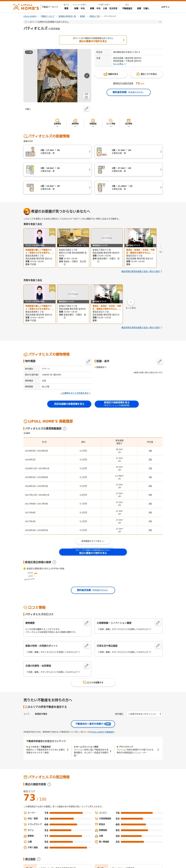Edit the 建物概要 review with its pencil

pyautogui.click(x=86, y=623)
